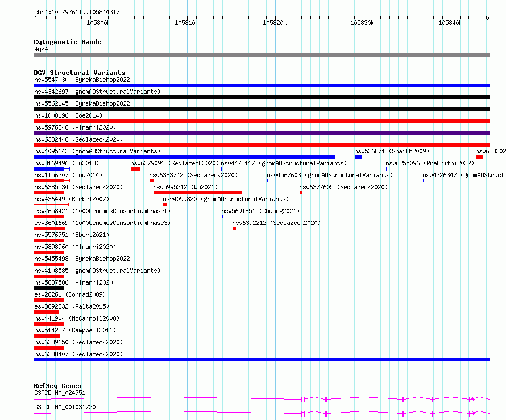Image resolution: width=506 pixels, height=420 pixels.
Task: Select the nsv4342697 gnomAD structural variant label
Action: pyautogui.click(x=97, y=92)
